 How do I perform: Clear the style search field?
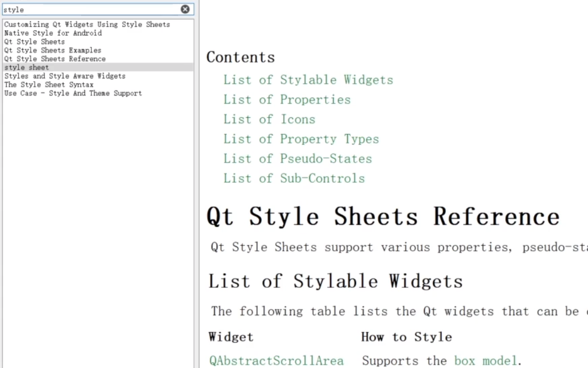[x=185, y=10]
